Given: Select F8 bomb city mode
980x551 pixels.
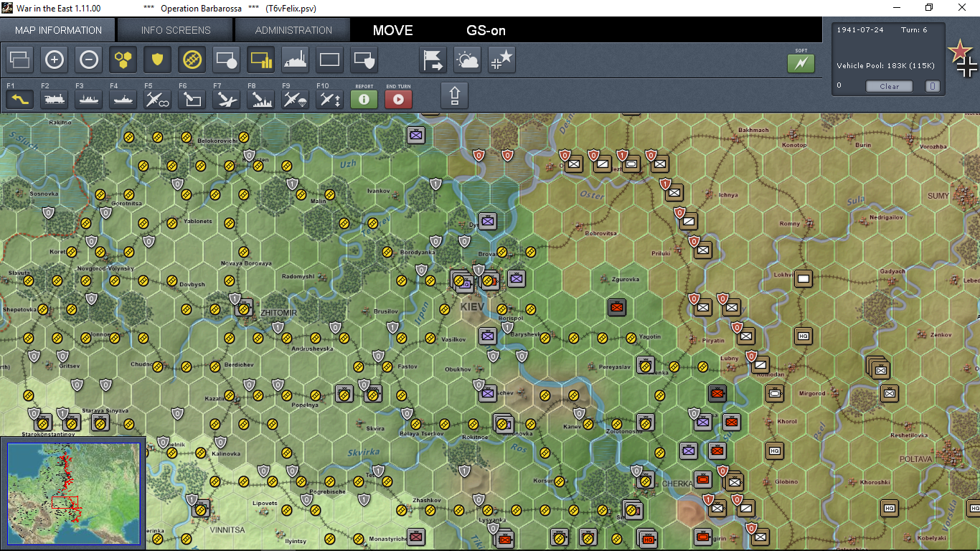Looking at the screenshot, I should [x=260, y=99].
